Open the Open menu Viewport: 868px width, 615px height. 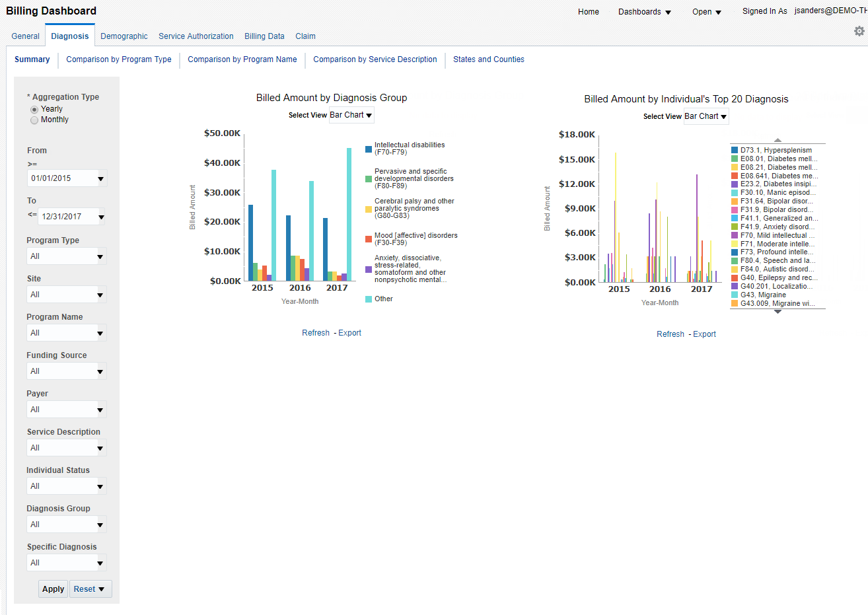tap(707, 12)
